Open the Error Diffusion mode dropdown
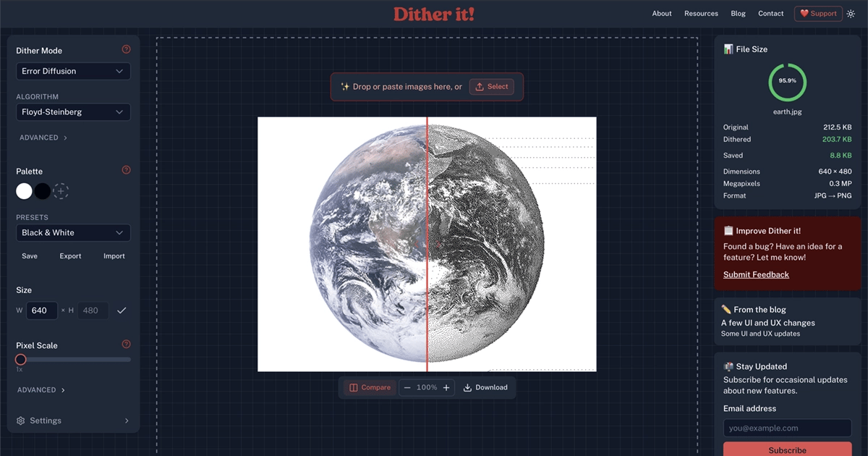Viewport: 868px width, 456px height. click(x=73, y=71)
